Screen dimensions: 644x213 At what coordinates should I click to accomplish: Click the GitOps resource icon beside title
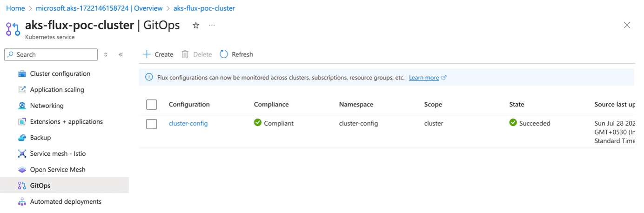[x=13, y=29]
